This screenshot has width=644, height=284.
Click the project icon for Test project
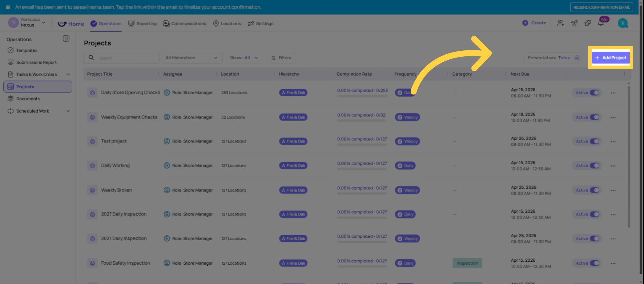[x=92, y=141]
